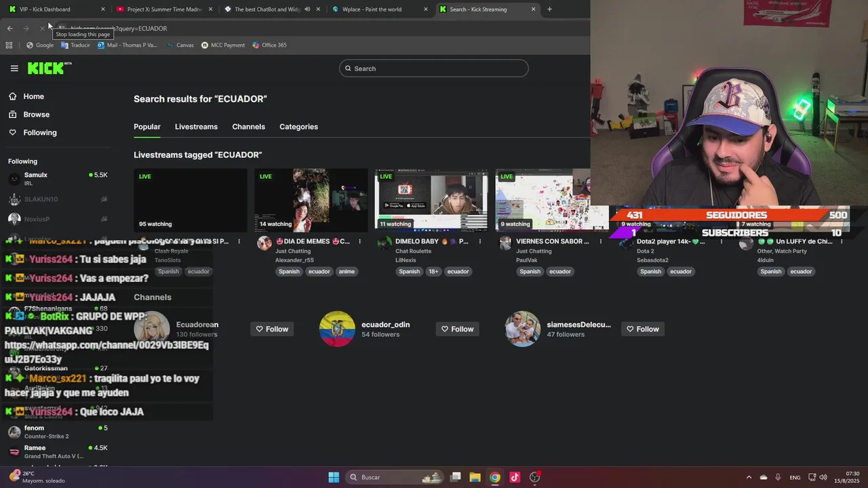Open Canvas bookmark
Screen dimensions: 868x488
[180, 45]
